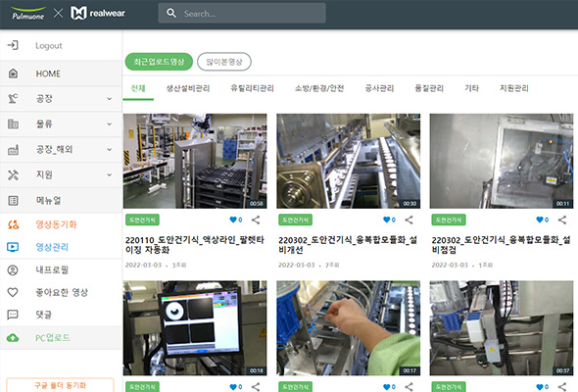Open 좋아요한 영상 in the sidebar

(x=61, y=292)
